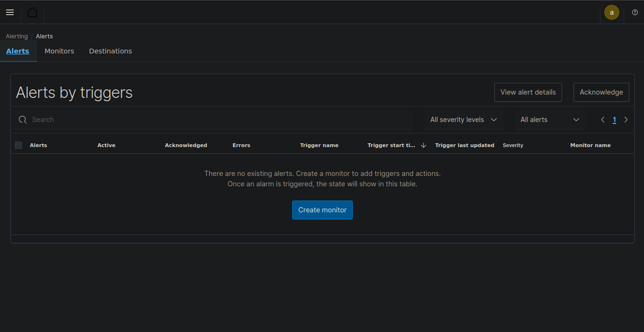
Task: Select page 1 in pagination
Action: coord(614,120)
